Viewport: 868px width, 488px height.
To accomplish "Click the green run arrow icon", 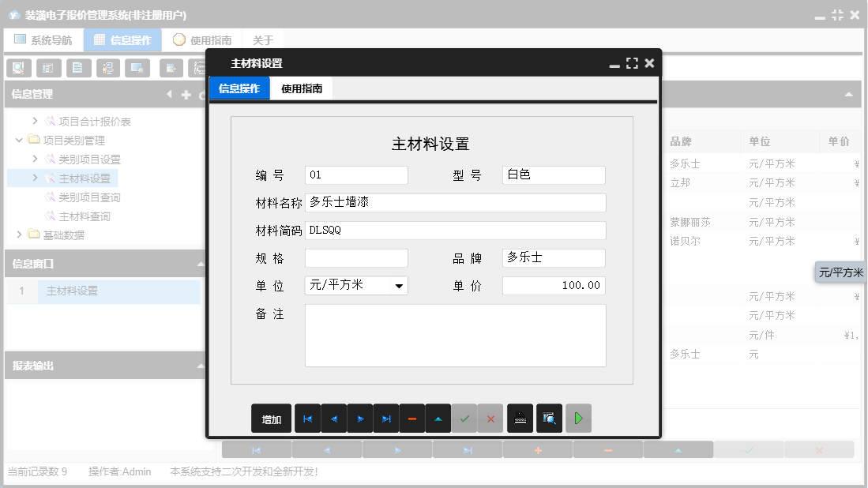I will 577,419.
